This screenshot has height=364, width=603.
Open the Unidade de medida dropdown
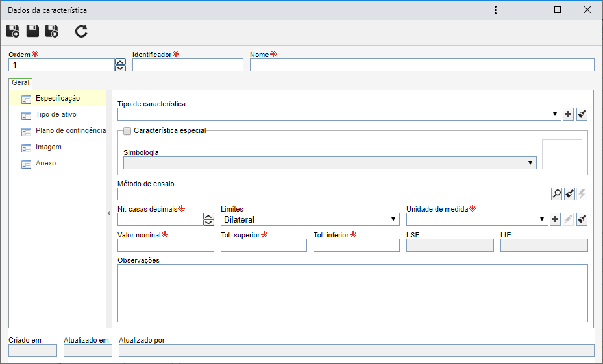477,219
